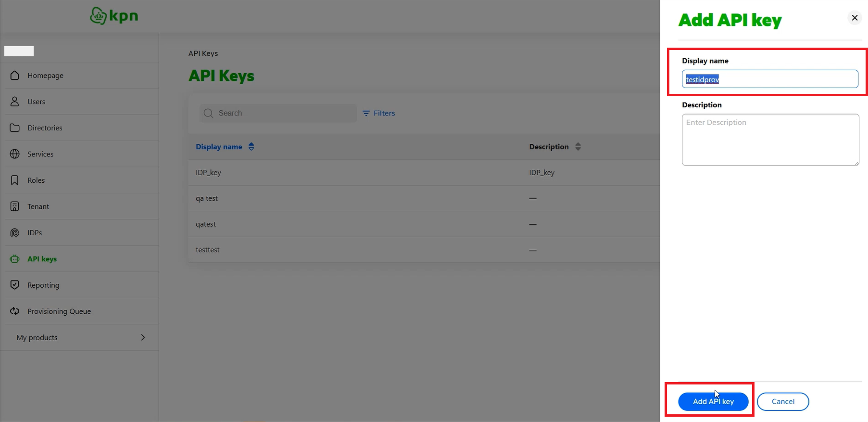The height and width of the screenshot is (422, 868).
Task: Click the Reporting shield icon
Action: click(15, 285)
